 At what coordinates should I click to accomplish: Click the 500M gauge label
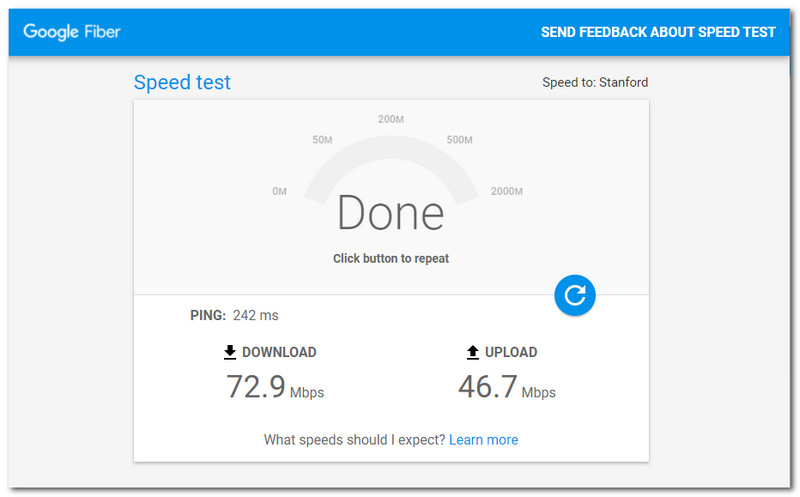[459, 140]
